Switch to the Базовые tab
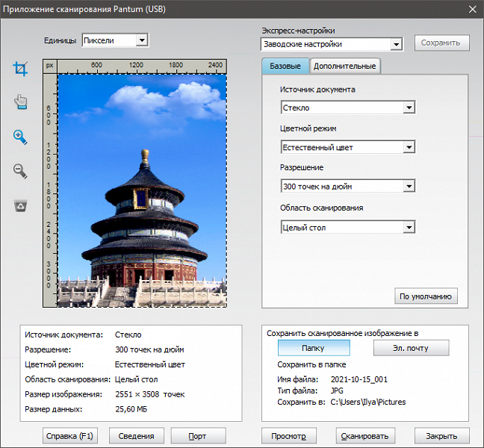This screenshot has height=448, width=484. (285, 66)
